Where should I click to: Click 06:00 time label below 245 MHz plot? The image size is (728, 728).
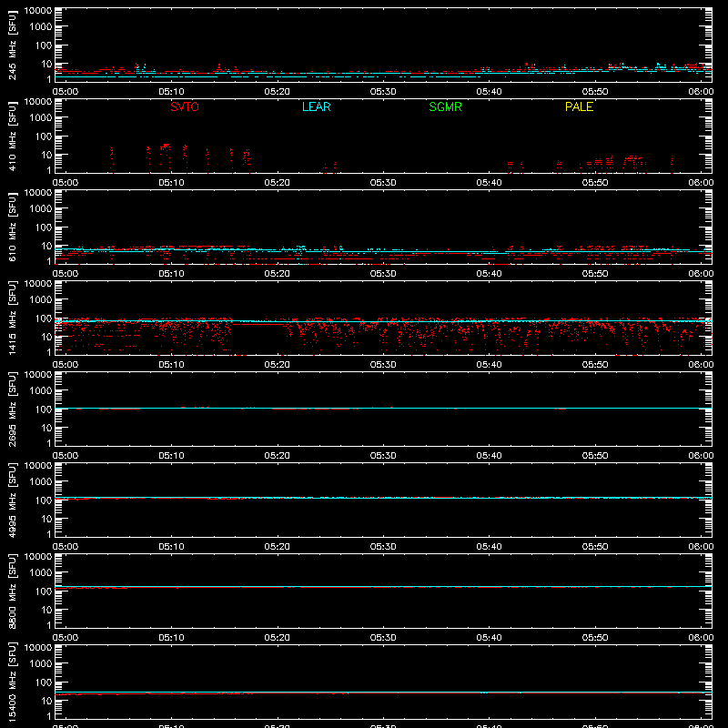[701, 92]
